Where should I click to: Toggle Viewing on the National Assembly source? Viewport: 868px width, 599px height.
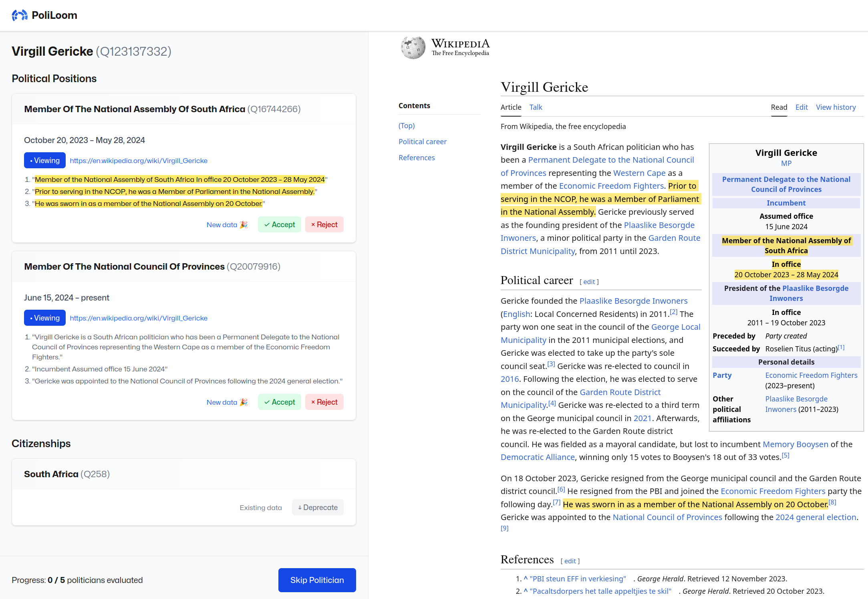click(44, 160)
